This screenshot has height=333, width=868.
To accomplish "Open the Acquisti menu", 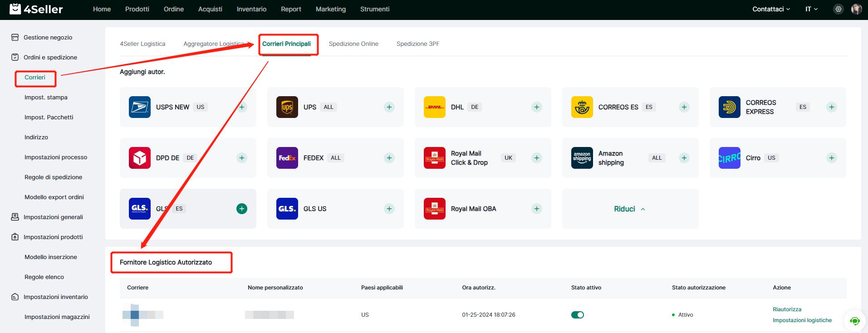I will 210,9.
